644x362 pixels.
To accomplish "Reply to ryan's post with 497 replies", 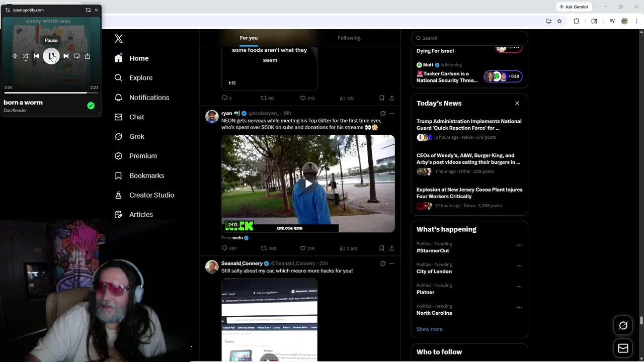I will pyautogui.click(x=229, y=248).
